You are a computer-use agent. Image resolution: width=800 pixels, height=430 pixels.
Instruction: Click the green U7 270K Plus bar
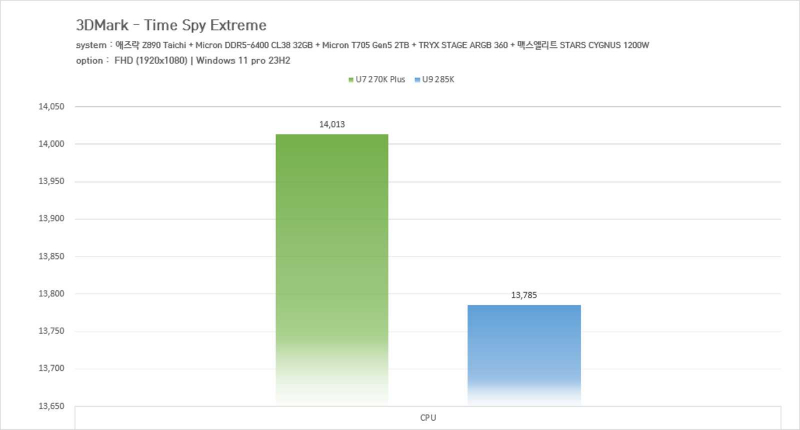pyautogui.click(x=332, y=268)
